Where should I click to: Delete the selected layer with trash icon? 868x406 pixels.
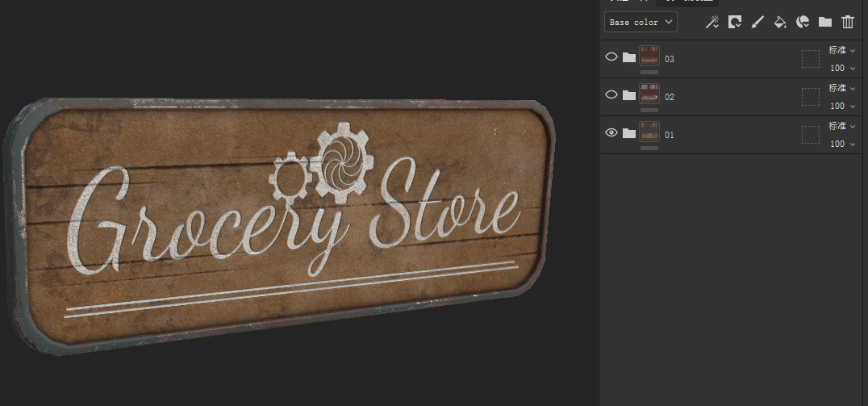(x=848, y=23)
